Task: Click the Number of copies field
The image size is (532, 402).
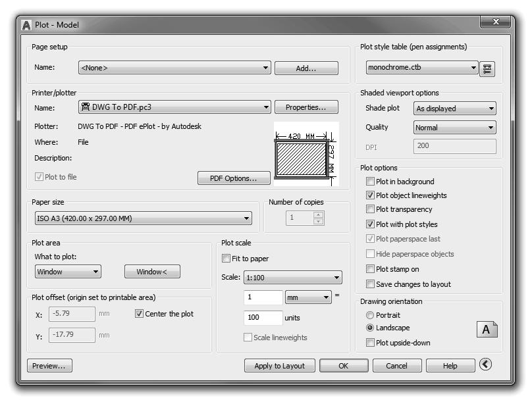Action: tap(300, 218)
